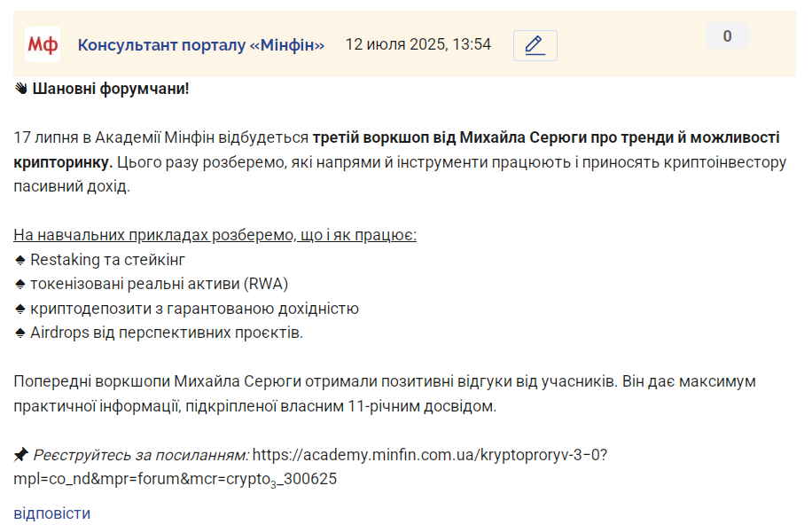Edit the post with the pencil icon
Viewport: 812px width, 525px height.
click(535, 45)
